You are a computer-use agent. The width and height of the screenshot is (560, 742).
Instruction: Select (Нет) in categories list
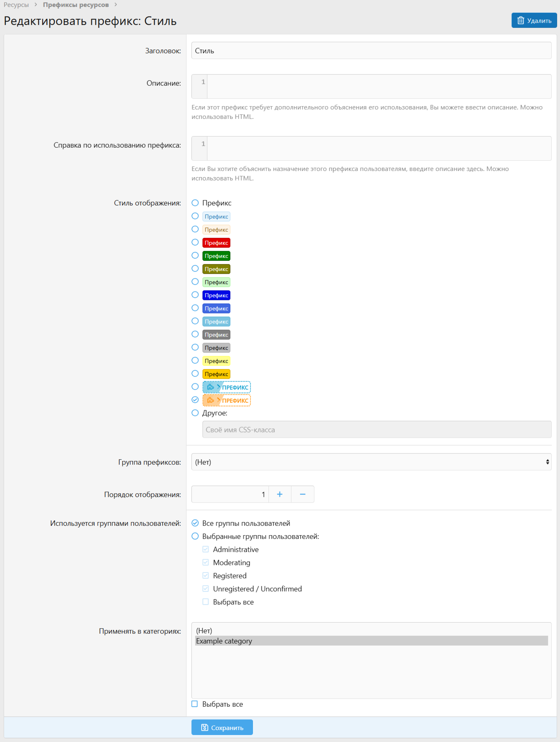[204, 630]
